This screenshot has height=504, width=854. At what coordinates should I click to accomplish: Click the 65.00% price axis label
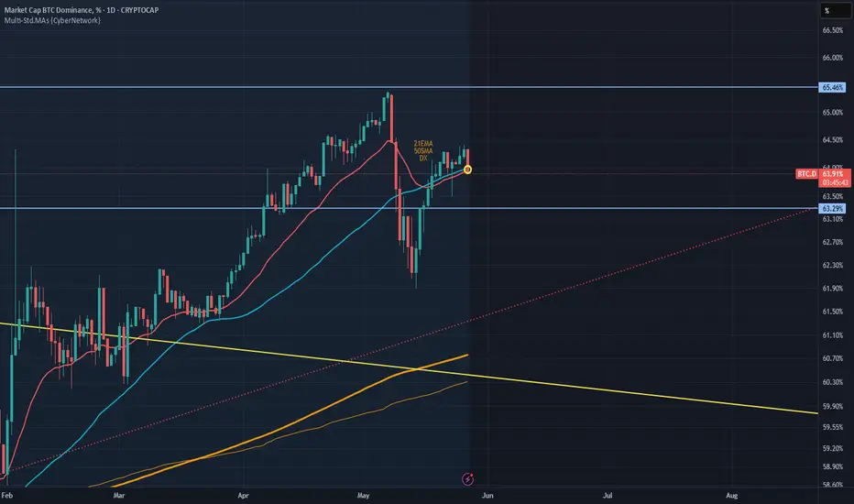point(833,113)
